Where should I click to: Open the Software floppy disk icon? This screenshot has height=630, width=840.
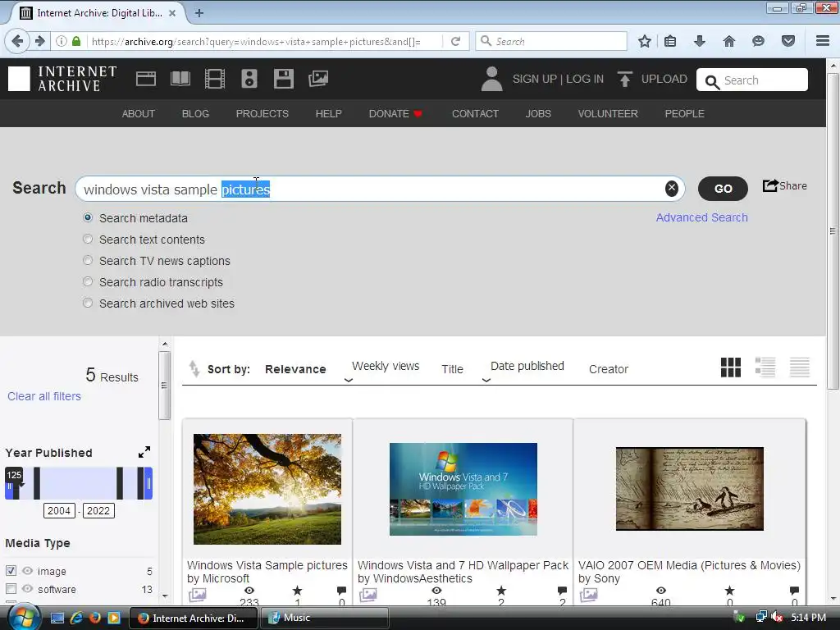click(x=283, y=79)
